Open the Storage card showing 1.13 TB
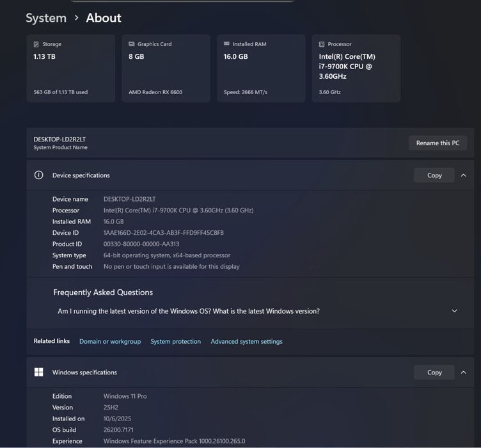The image size is (481, 448). coord(71,68)
